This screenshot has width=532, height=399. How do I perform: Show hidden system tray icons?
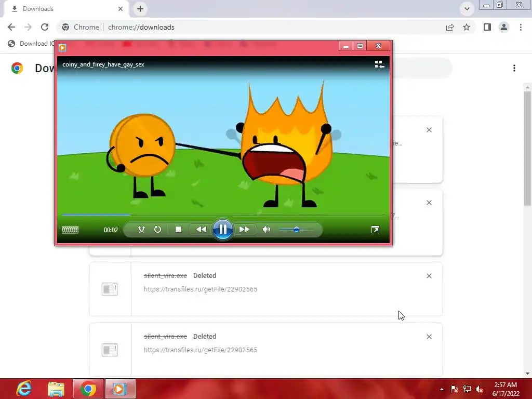[x=442, y=389]
